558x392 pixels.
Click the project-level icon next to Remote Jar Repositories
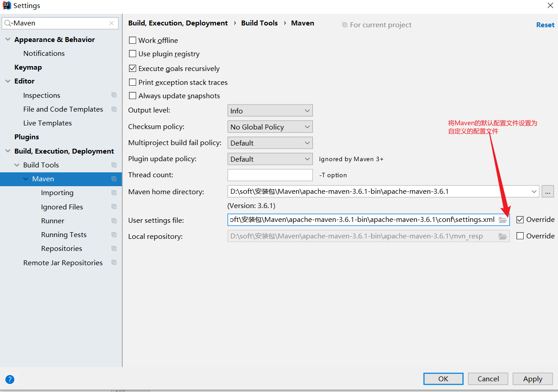tap(114, 263)
